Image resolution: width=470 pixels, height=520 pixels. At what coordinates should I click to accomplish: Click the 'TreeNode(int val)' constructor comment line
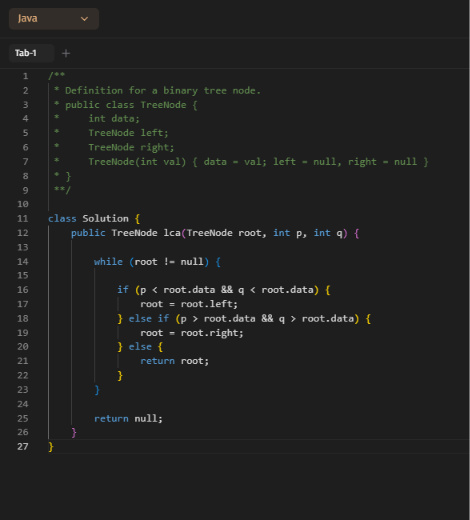[258, 162]
